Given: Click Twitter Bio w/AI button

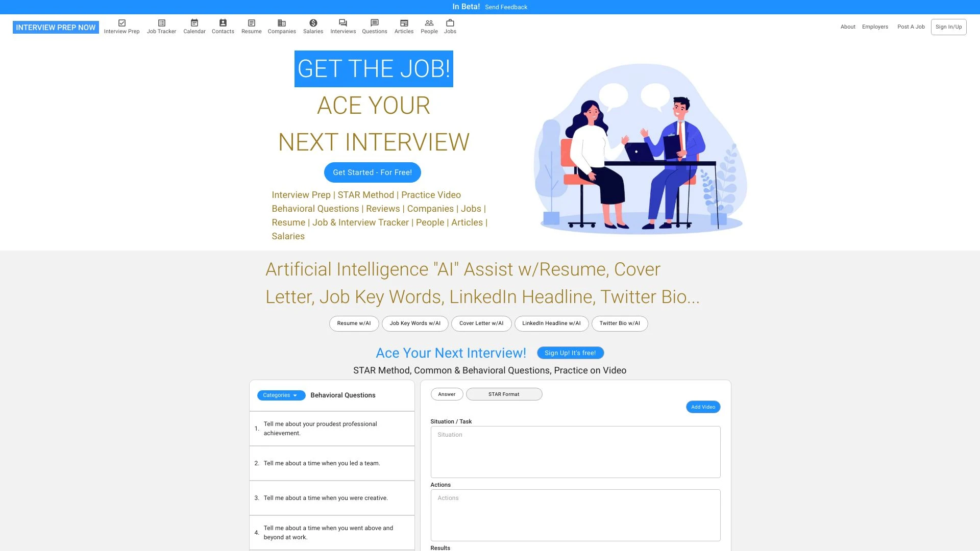Looking at the screenshot, I should point(620,323).
